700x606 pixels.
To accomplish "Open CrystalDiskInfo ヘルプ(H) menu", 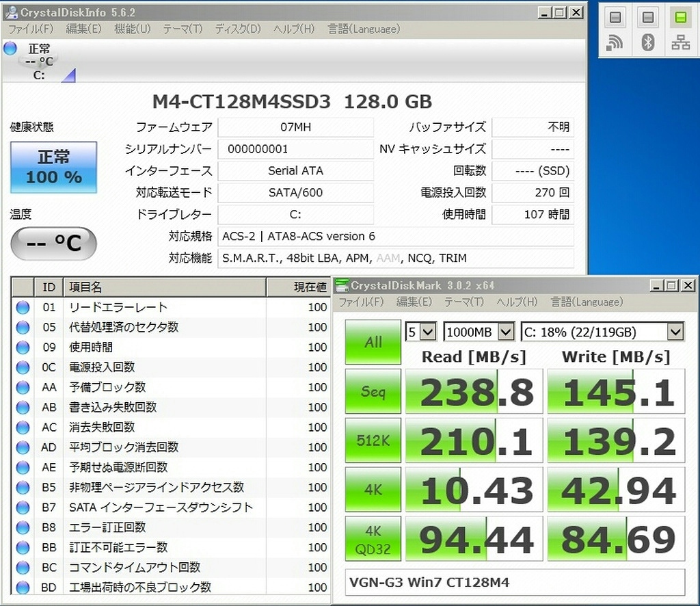I will (x=294, y=29).
